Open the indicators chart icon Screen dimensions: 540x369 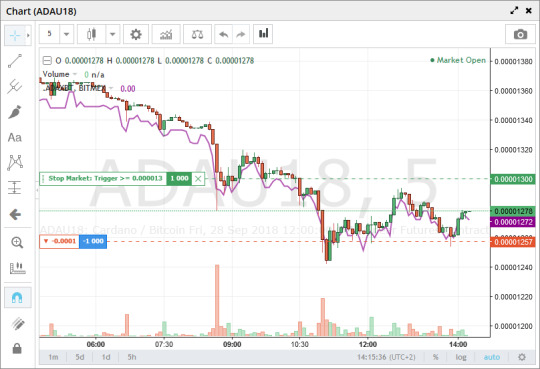pos(166,34)
